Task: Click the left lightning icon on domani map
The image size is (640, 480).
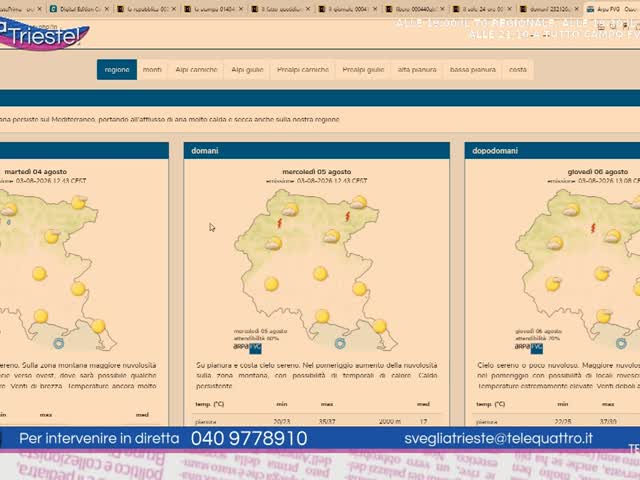Action: pos(280,223)
